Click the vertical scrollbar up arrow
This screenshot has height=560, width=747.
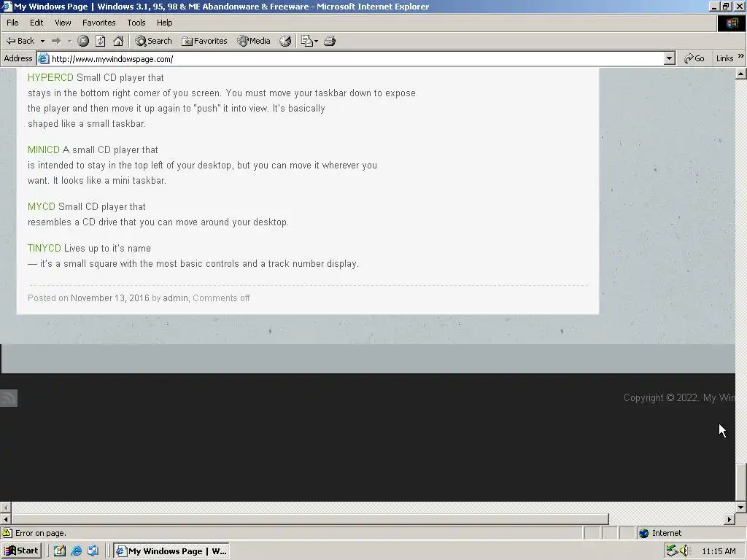point(741,74)
